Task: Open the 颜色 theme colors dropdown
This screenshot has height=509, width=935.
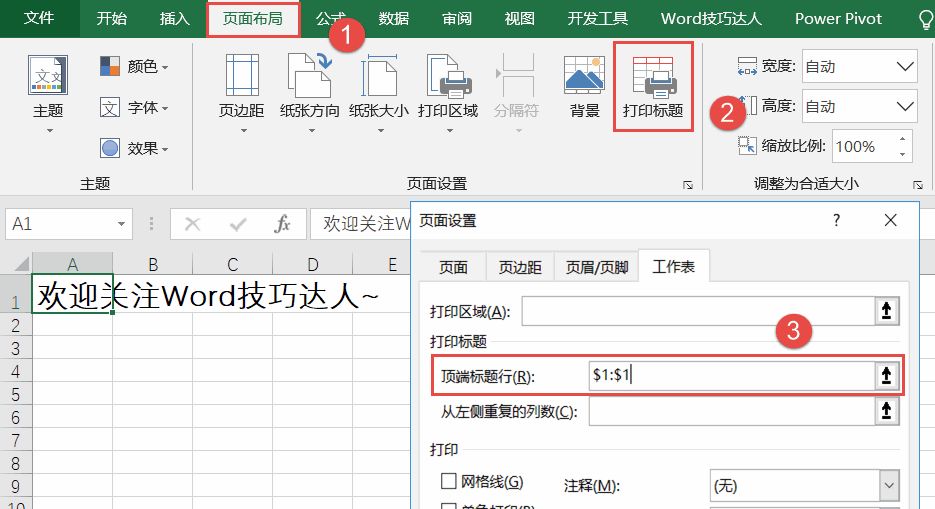Action: [134, 66]
